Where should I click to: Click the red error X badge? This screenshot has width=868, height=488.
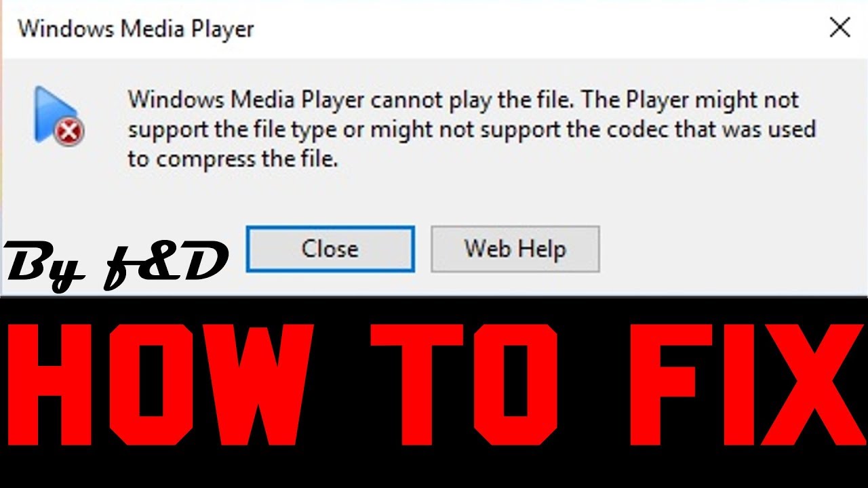71,133
